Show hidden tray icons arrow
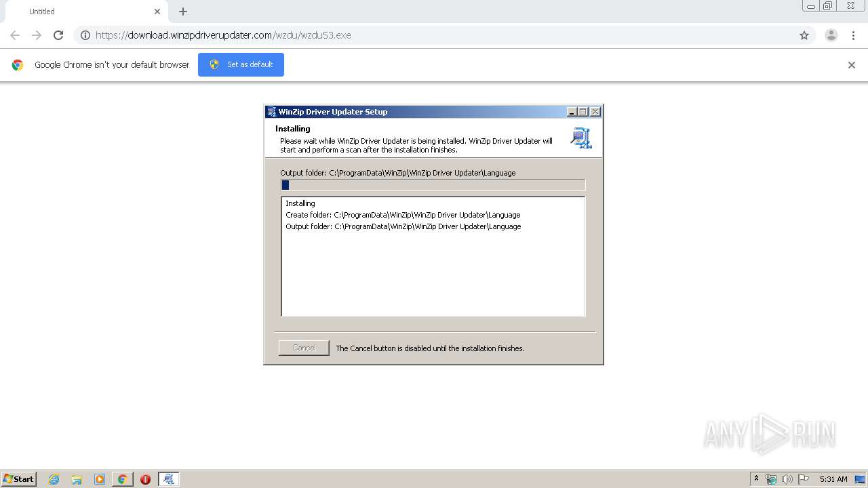The height and width of the screenshot is (488, 868). [x=756, y=479]
